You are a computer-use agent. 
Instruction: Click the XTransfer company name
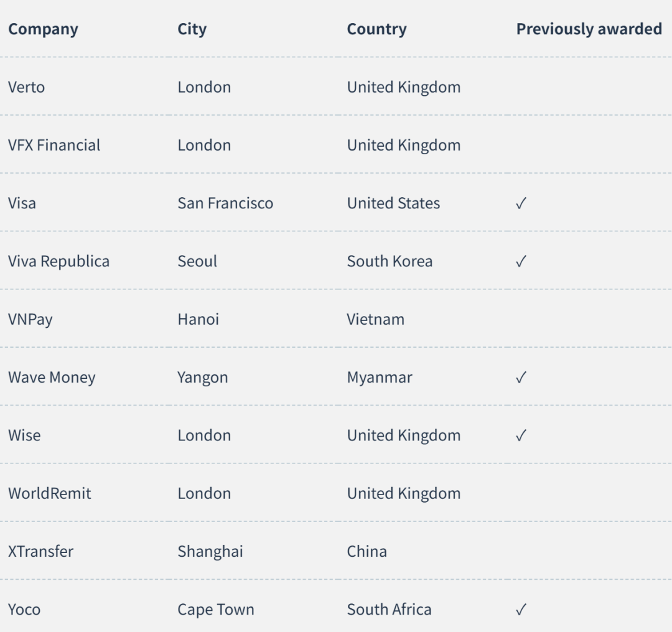(40, 552)
